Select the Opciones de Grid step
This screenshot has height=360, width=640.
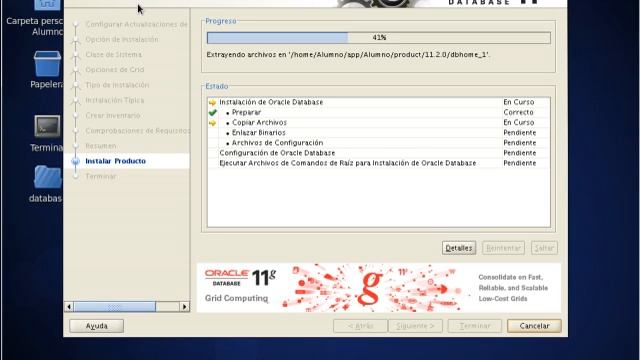115,70
